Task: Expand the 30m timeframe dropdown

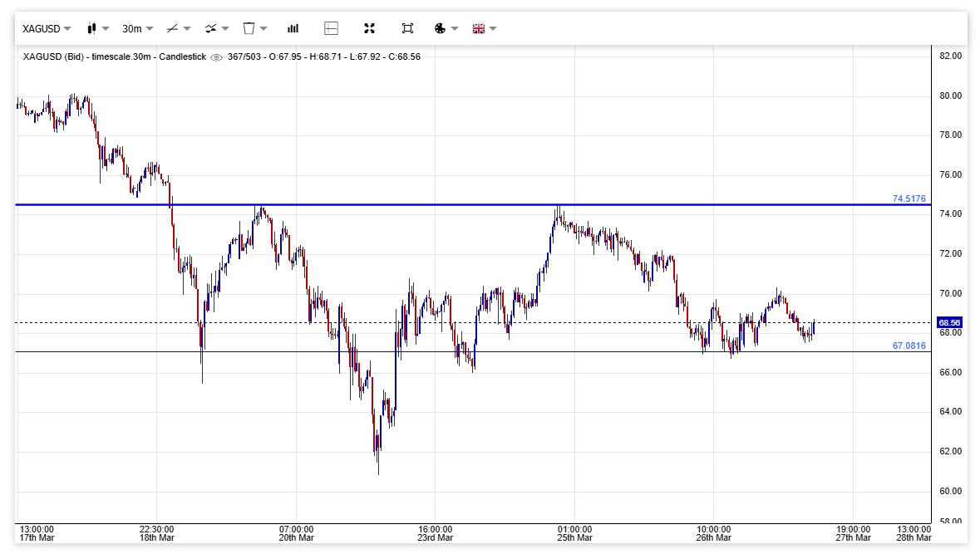Action: tap(137, 28)
